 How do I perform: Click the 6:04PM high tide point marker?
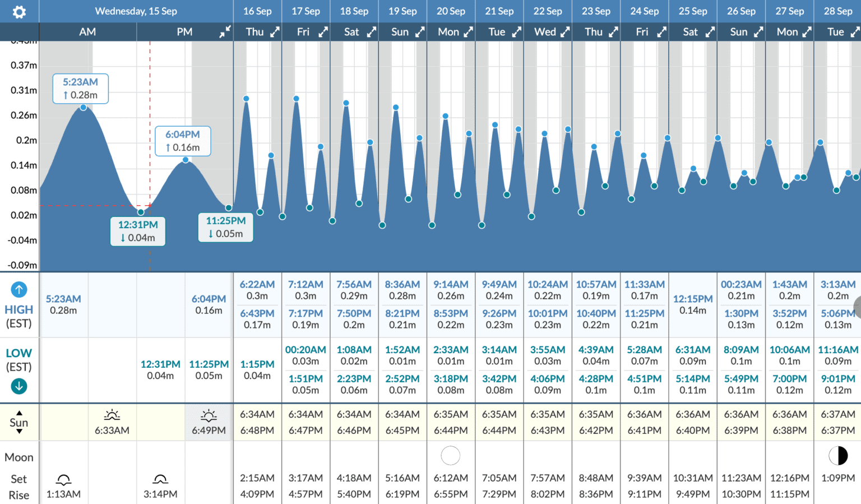[x=186, y=160]
